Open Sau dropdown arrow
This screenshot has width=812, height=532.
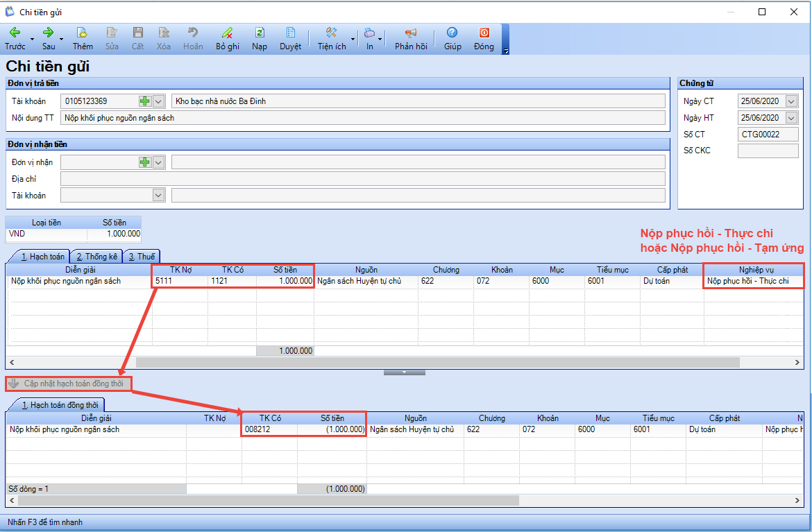62,40
